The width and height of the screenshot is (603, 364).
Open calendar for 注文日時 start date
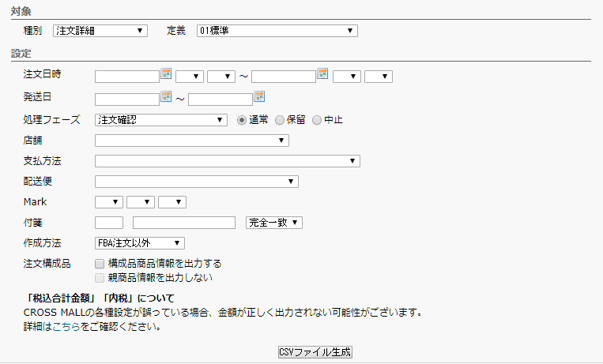point(166,73)
